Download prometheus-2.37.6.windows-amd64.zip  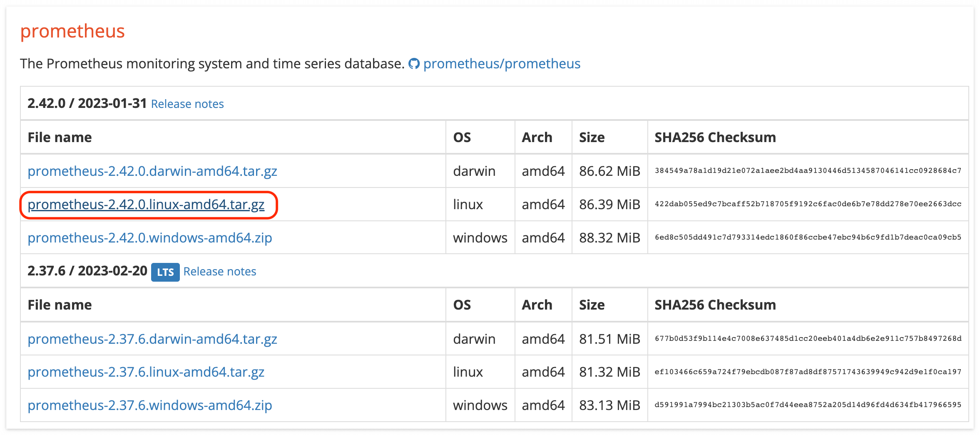(x=150, y=405)
